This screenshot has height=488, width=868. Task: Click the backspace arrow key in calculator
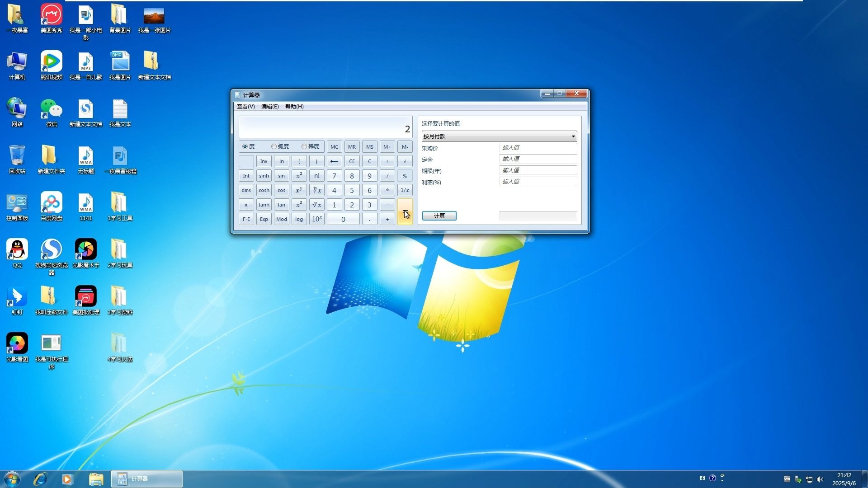pyautogui.click(x=334, y=161)
